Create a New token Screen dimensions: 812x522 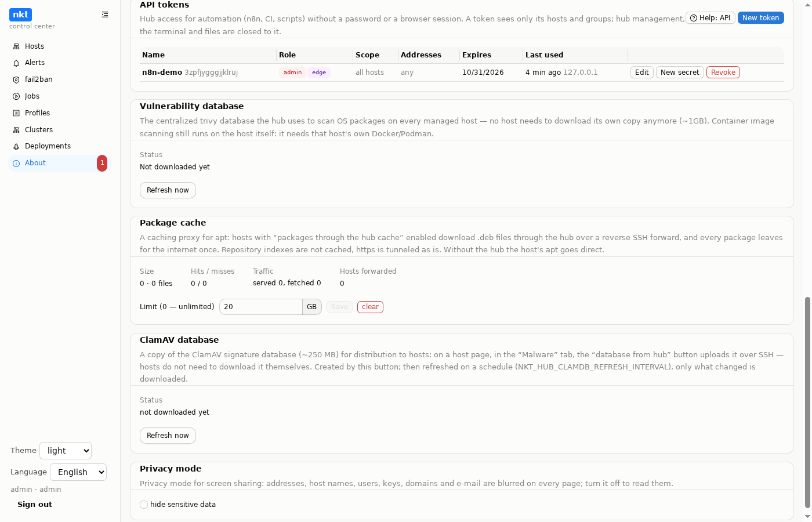[761, 18]
